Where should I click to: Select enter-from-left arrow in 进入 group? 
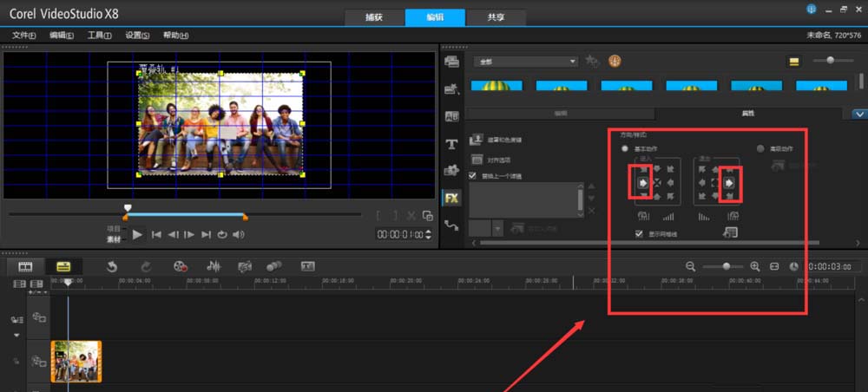[x=641, y=183]
